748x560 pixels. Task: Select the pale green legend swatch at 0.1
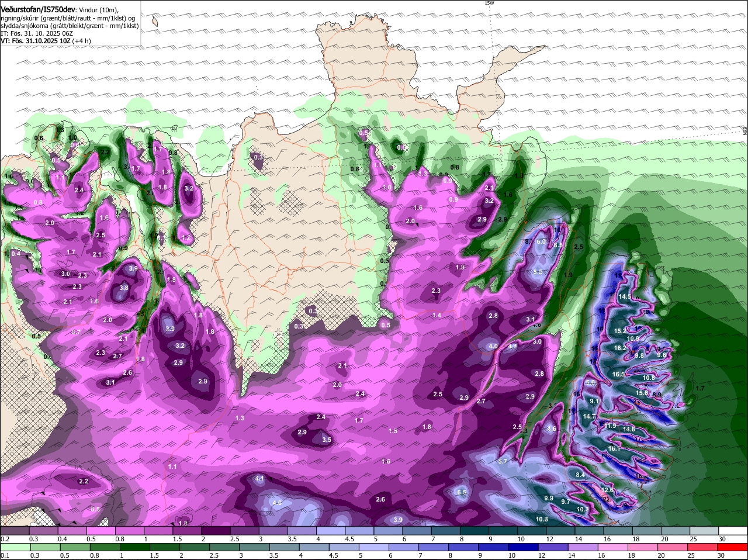tap(15, 547)
